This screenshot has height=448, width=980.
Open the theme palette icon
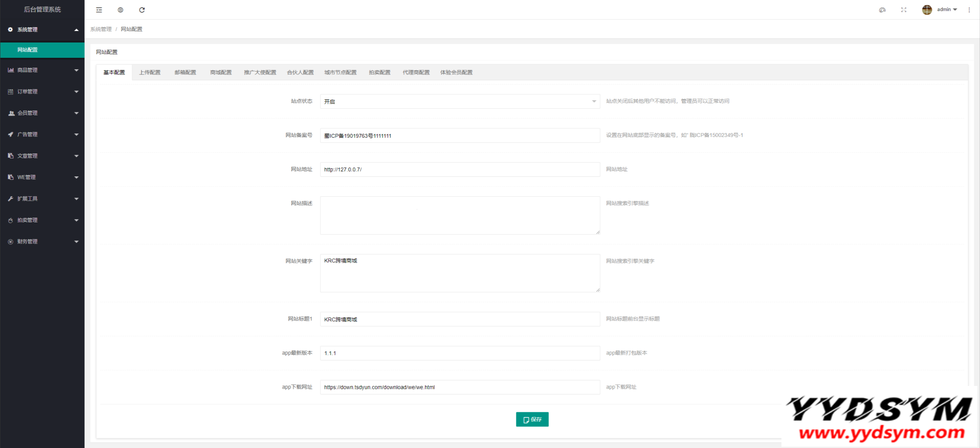tap(882, 10)
